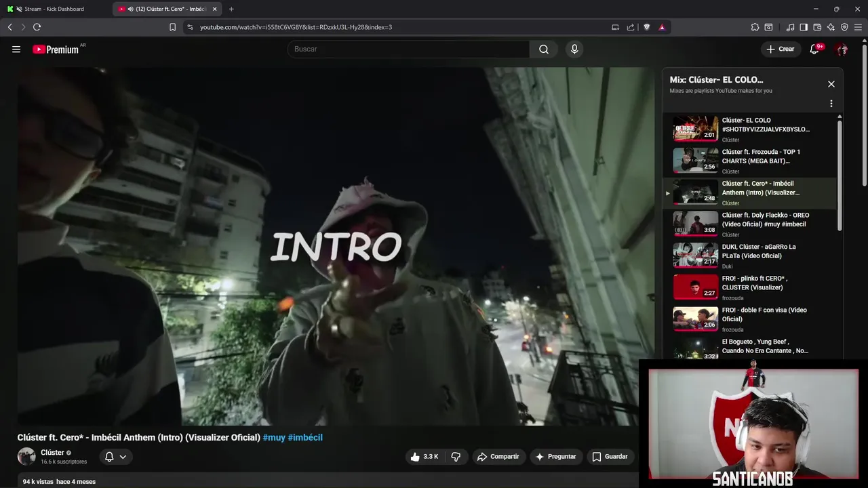
Task: Toggle the browser sidebar panel
Action: [x=804, y=27]
